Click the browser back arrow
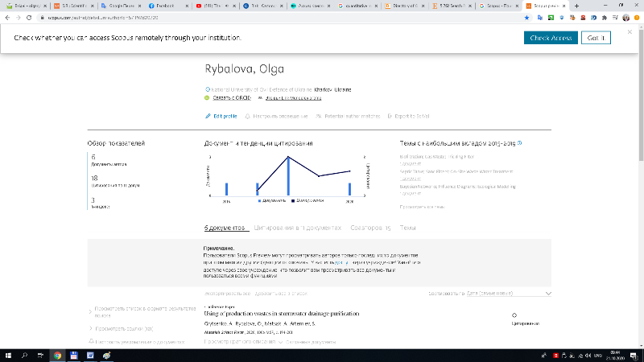 click(7, 18)
